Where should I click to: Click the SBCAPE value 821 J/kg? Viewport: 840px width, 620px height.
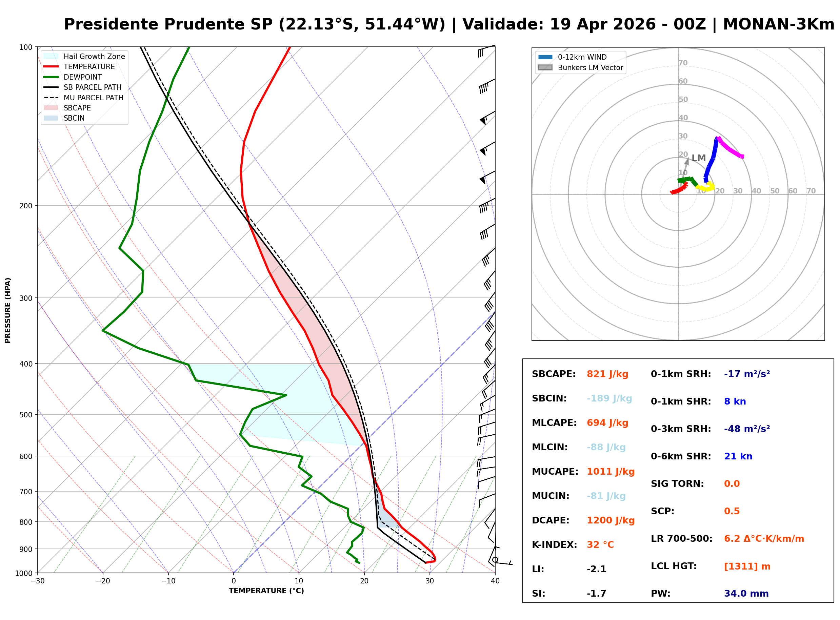pos(608,375)
